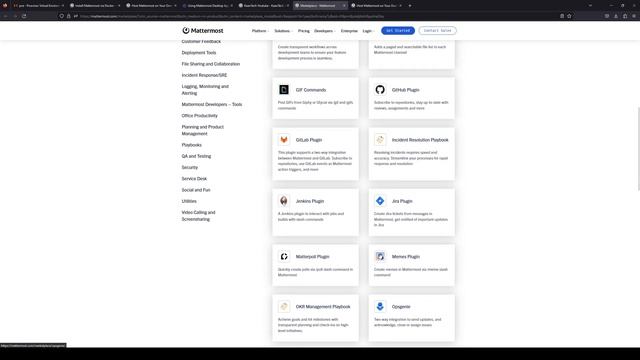Open the Memes Plugin card title
The image size is (640, 360).
pyautogui.click(x=406, y=257)
